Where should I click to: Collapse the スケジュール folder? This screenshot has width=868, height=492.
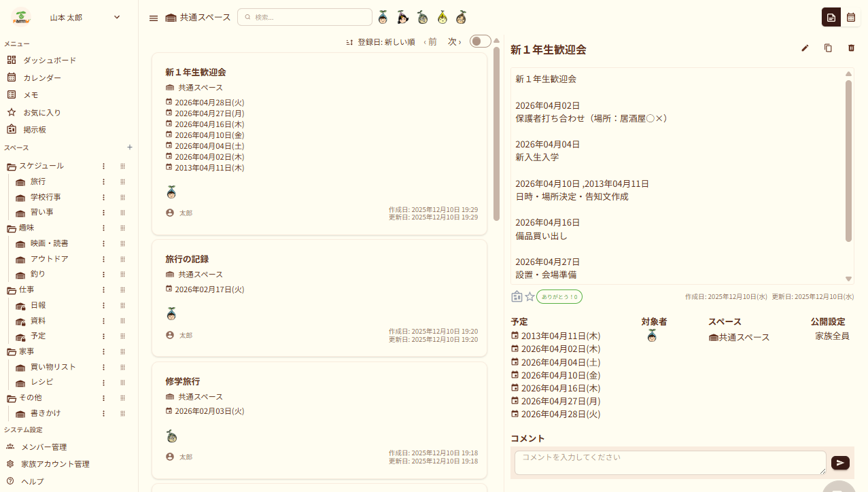tap(11, 166)
